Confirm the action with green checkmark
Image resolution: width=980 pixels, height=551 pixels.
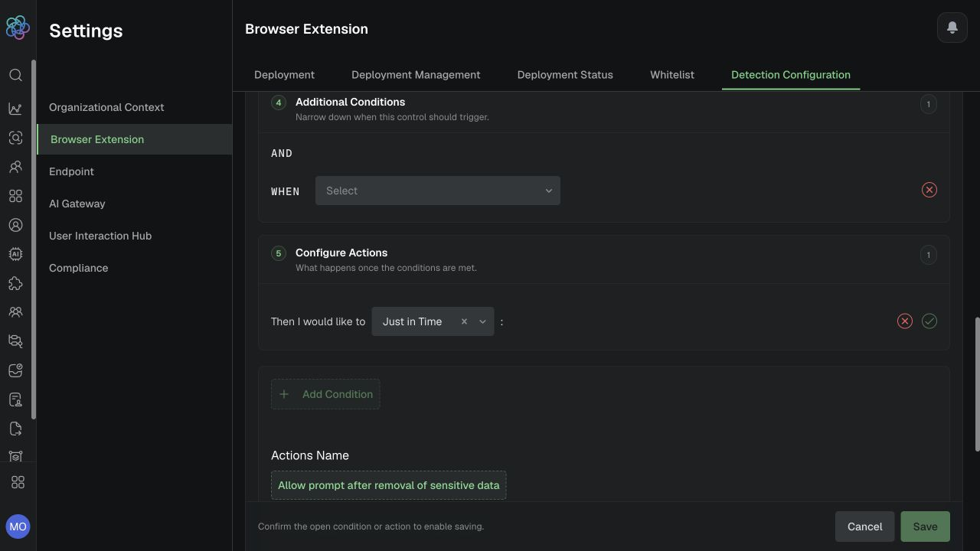929,321
